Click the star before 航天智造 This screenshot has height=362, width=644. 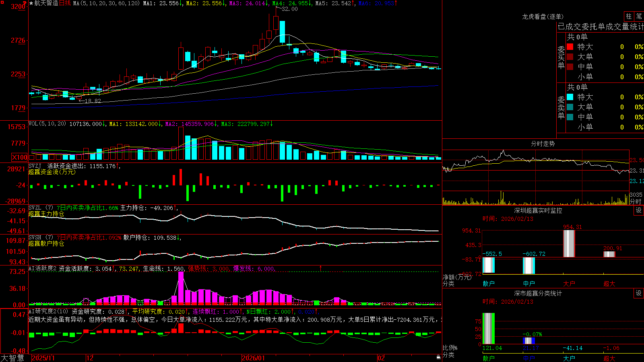coord(31,3)
